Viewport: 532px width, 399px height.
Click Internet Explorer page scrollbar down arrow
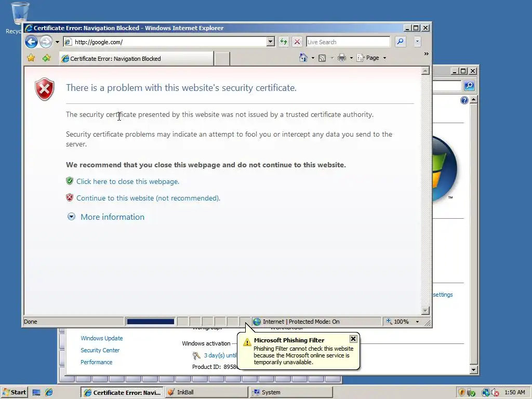pyautogui.click(x=425, y=311)
